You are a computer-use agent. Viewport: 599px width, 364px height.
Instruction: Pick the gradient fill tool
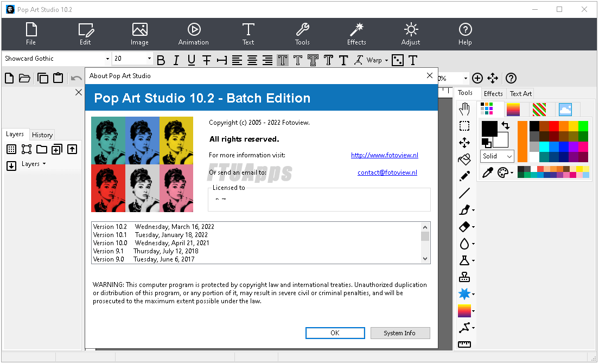point(464,310)
